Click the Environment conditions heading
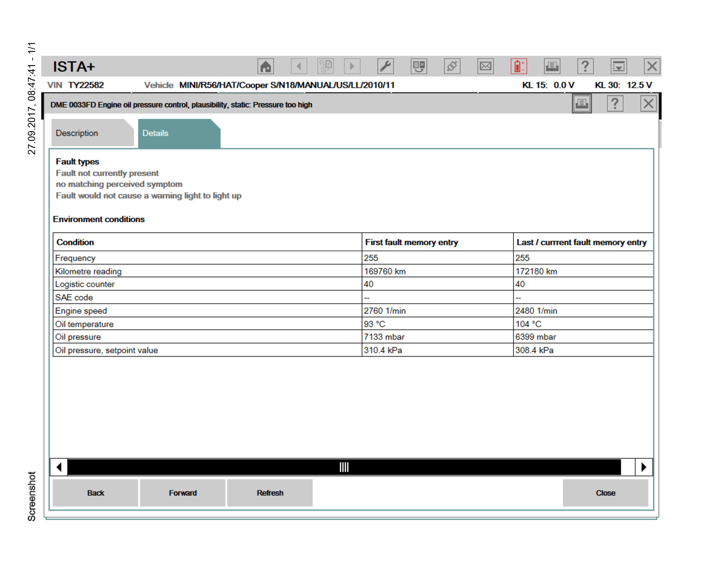Screen dimensions: 728x563 click(x=99, y=219)
